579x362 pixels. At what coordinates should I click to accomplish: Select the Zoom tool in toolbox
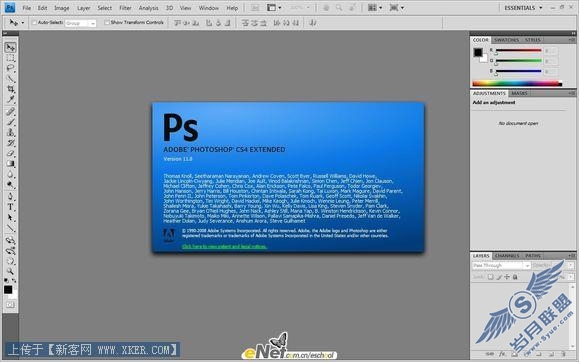click(10, 272)
